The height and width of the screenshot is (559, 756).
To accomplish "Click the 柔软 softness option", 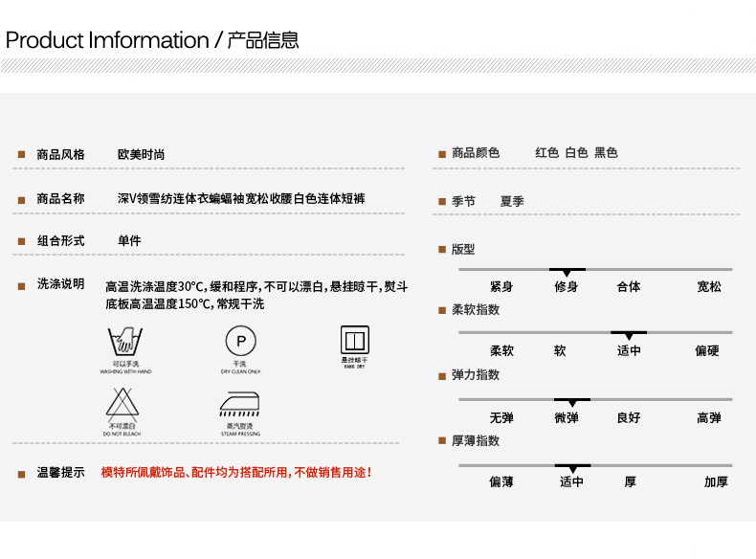I will (501, 350).
